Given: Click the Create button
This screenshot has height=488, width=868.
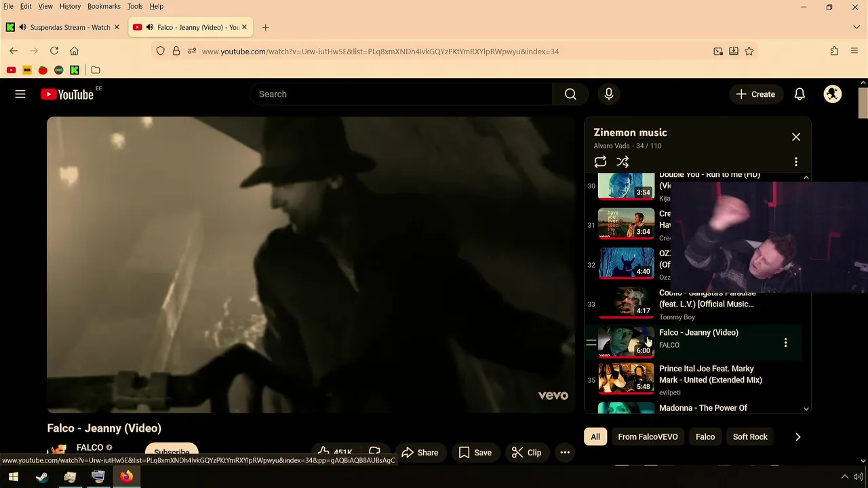Looking at the screenshot, I should click(755, 94).
